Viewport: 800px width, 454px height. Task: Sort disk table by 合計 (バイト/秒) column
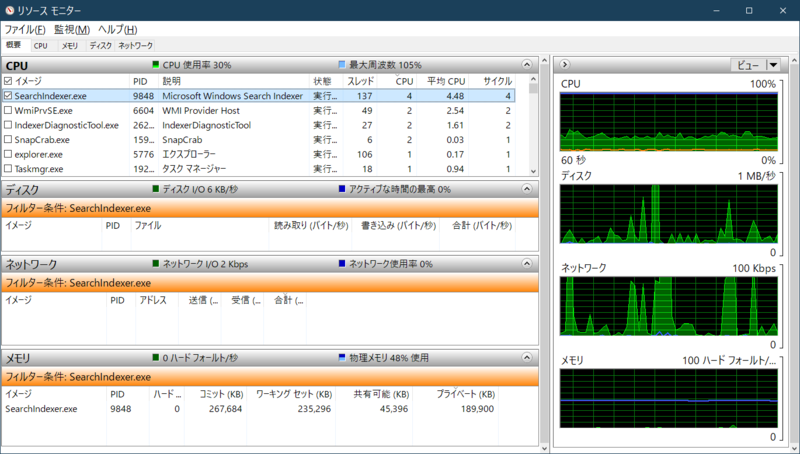(482, 225)
